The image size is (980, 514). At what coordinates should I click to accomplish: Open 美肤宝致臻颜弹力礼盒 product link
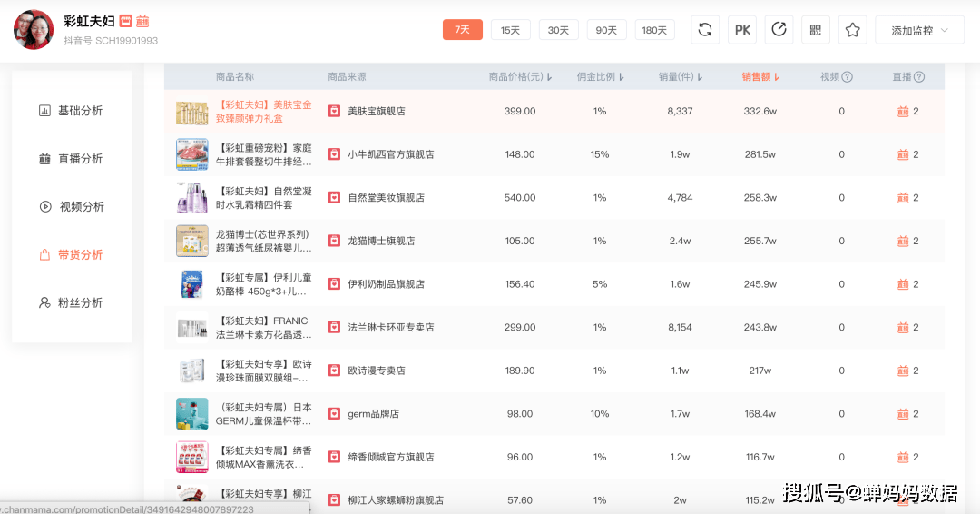(264, 112)
